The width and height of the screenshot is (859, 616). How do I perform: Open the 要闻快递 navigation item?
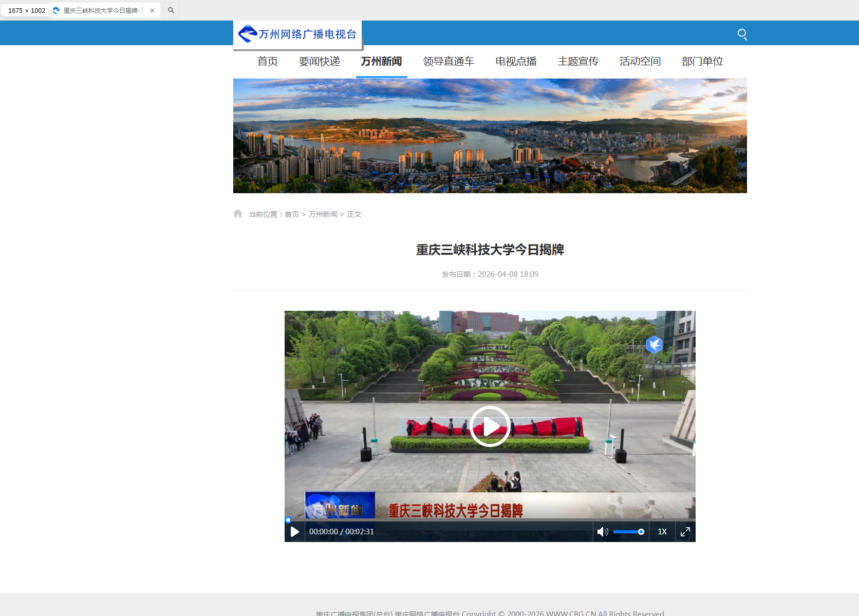[319, 62]
